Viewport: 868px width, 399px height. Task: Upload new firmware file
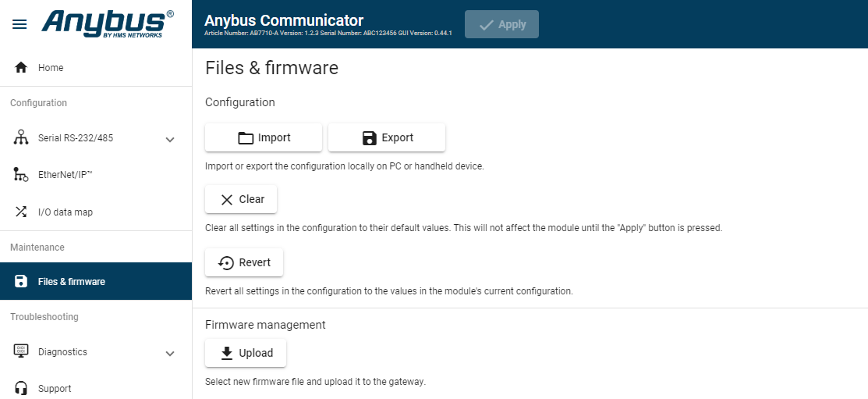point(246,353)
